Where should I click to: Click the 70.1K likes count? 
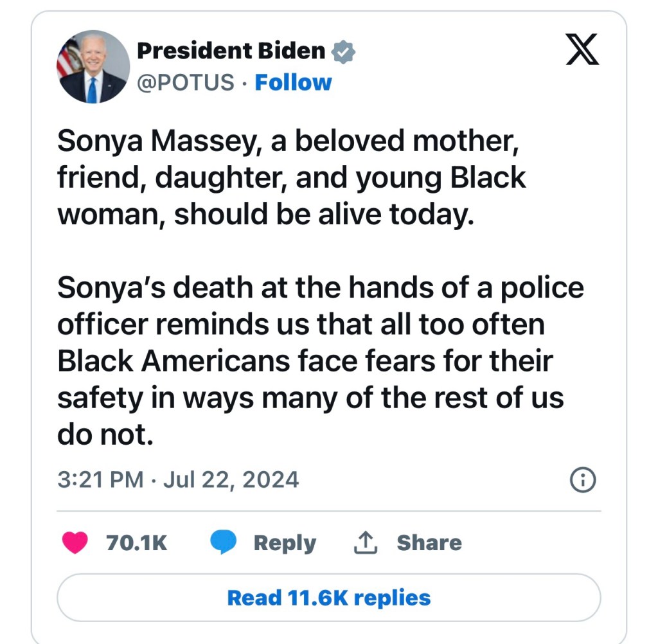[136, 542]
